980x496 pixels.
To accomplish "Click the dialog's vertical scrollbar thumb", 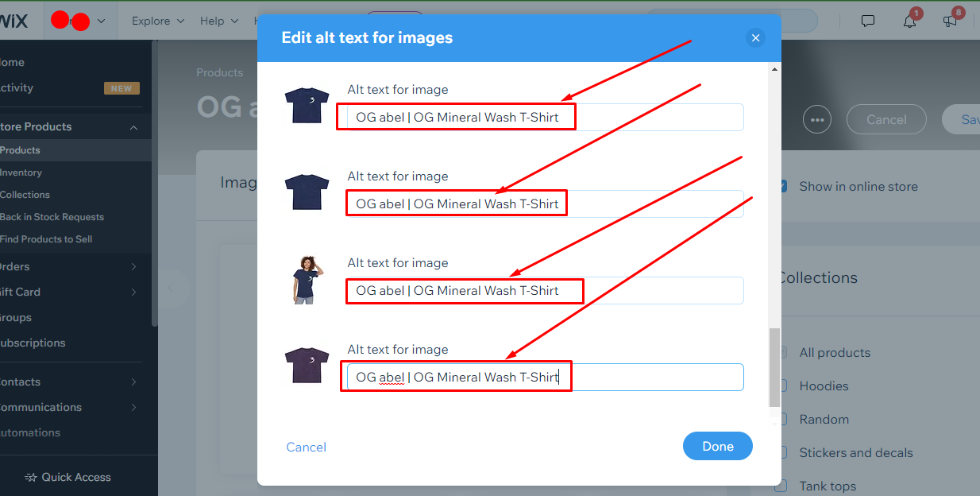I will 774,367.
